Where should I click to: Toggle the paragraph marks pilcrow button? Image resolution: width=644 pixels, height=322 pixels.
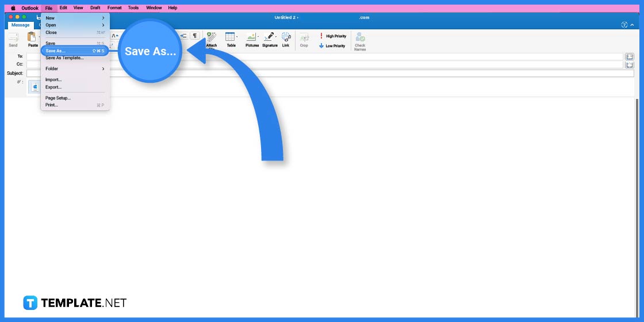point(195,36)
